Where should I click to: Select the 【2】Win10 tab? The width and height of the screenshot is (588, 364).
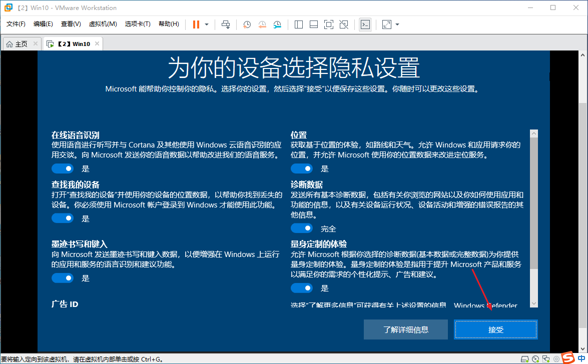(74, 44)
